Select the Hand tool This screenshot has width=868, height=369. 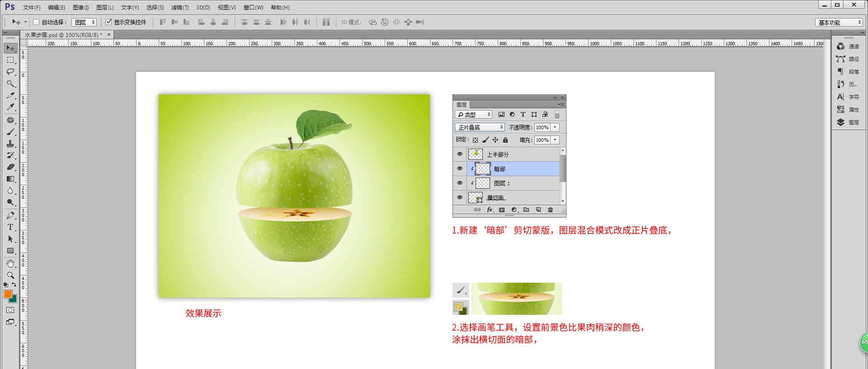pyautogui.click(x=10, y=263)
